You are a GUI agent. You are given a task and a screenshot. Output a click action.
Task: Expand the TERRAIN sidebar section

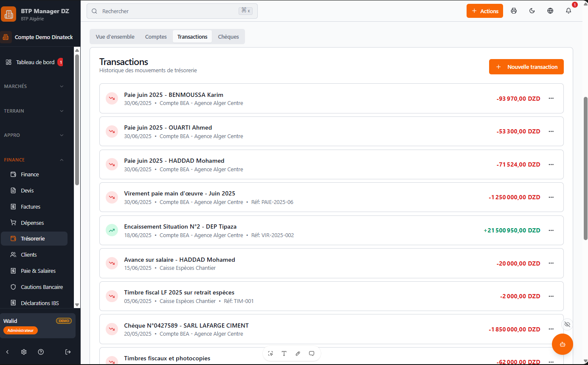(34, 111)
